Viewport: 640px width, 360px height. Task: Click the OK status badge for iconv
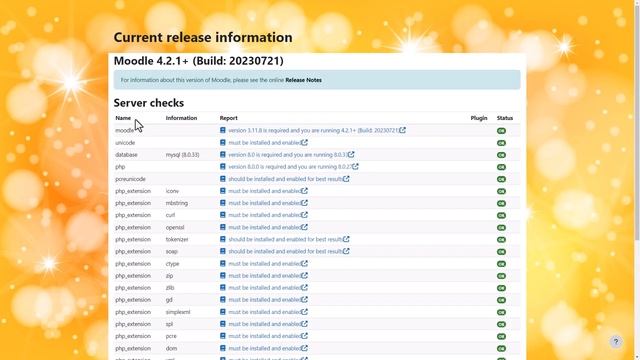[x=501, y=191]
